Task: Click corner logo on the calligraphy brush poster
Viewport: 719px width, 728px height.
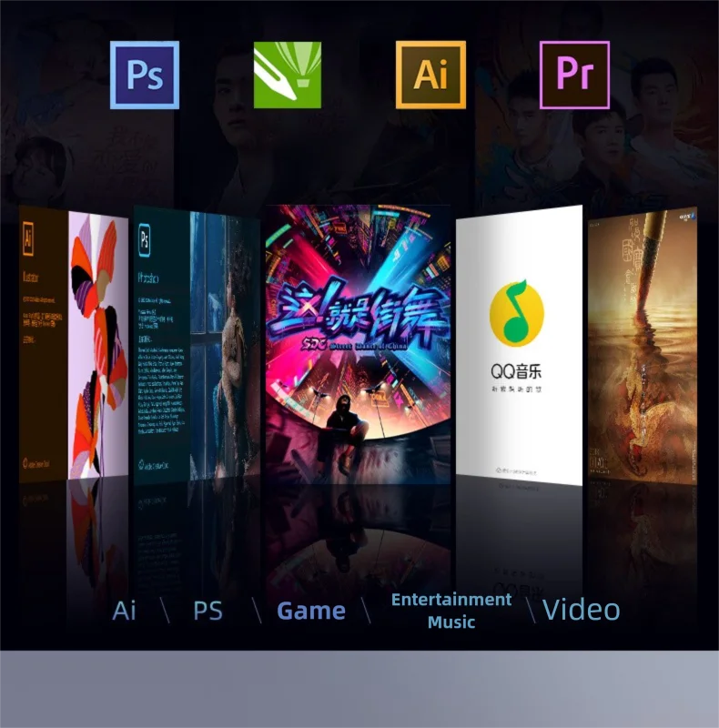Action: pos(687,217)
